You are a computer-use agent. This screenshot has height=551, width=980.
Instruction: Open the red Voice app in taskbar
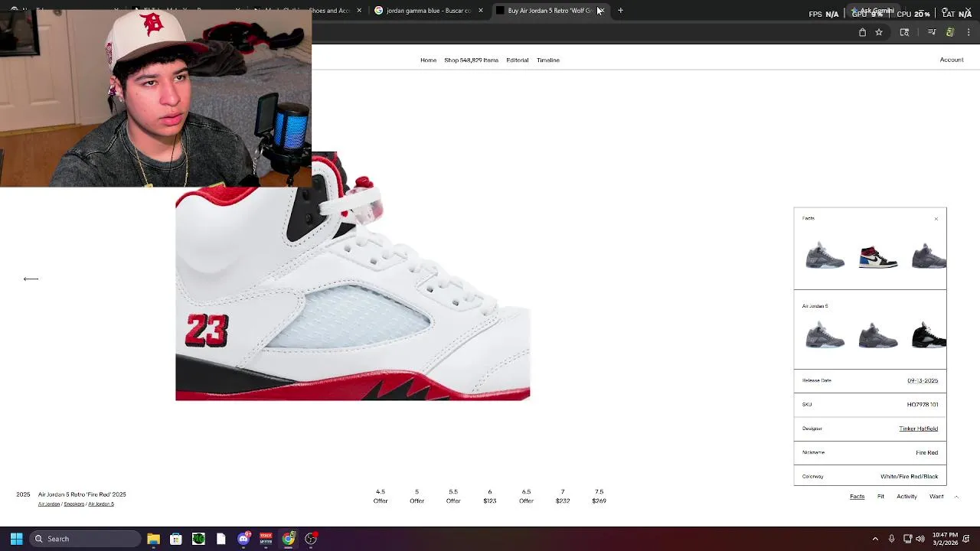[266, 539]
